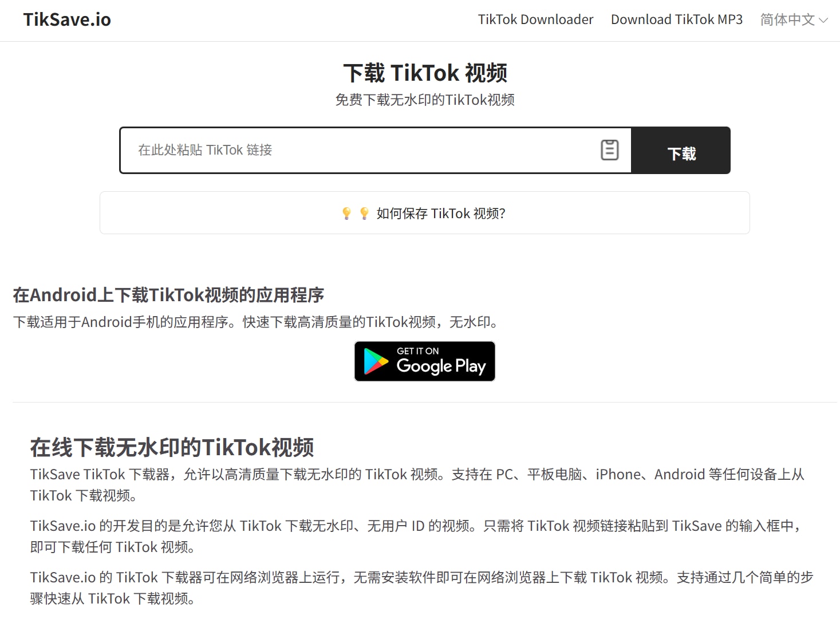Click the TikSave.io logo
840x623 pixels.
[x=67, y=19]
